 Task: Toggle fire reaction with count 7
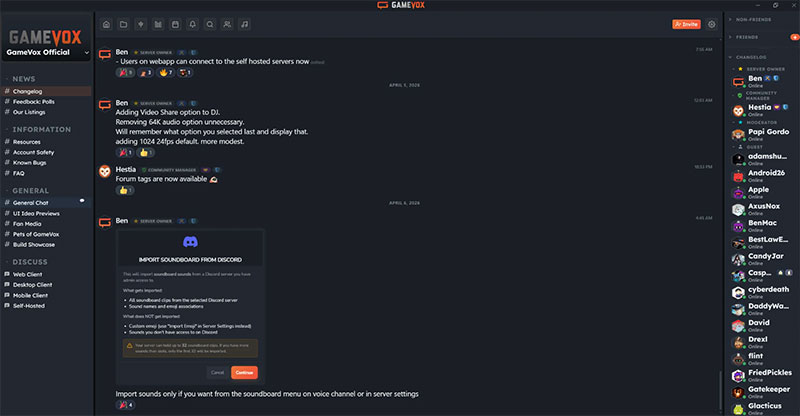click(x=166, y=72)
